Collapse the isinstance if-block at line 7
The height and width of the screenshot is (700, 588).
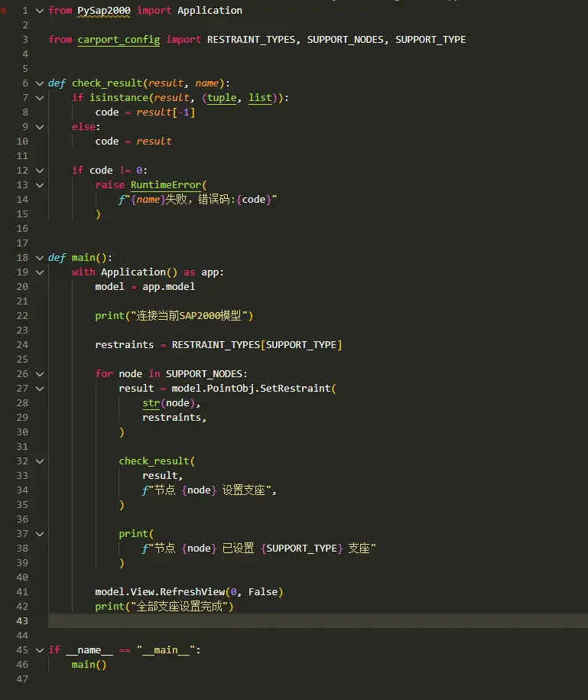(40, 98)
